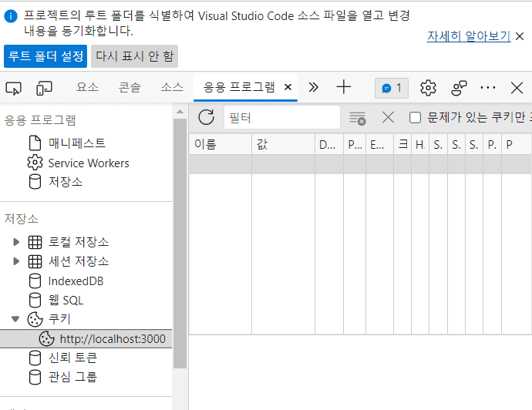Sort by D... column header

(x=329, y=144)
